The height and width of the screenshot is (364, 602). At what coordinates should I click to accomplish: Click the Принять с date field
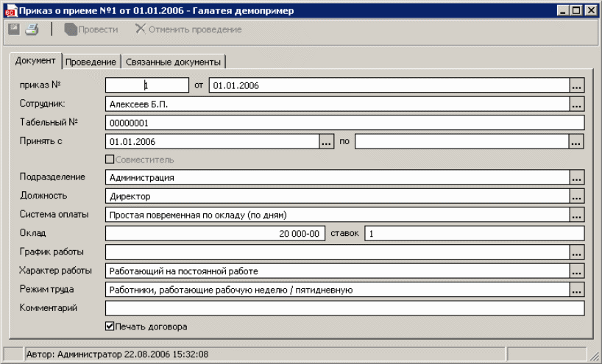(x=212, y=141)
